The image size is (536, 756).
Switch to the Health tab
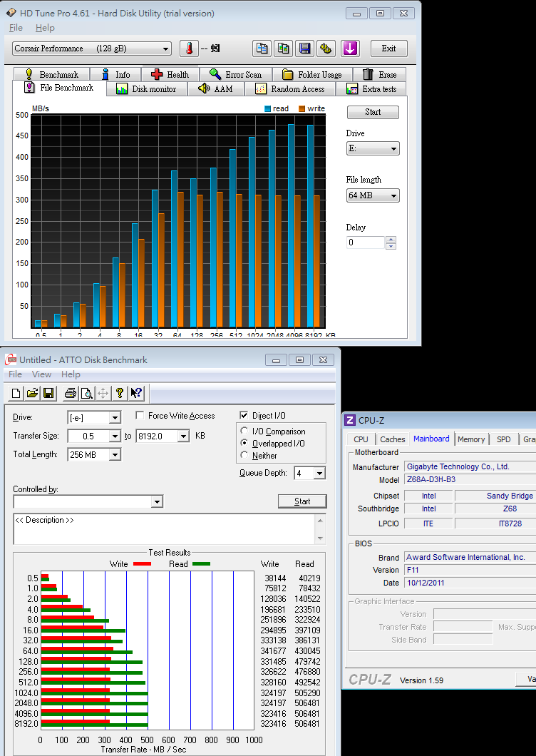tap(170, 74)
